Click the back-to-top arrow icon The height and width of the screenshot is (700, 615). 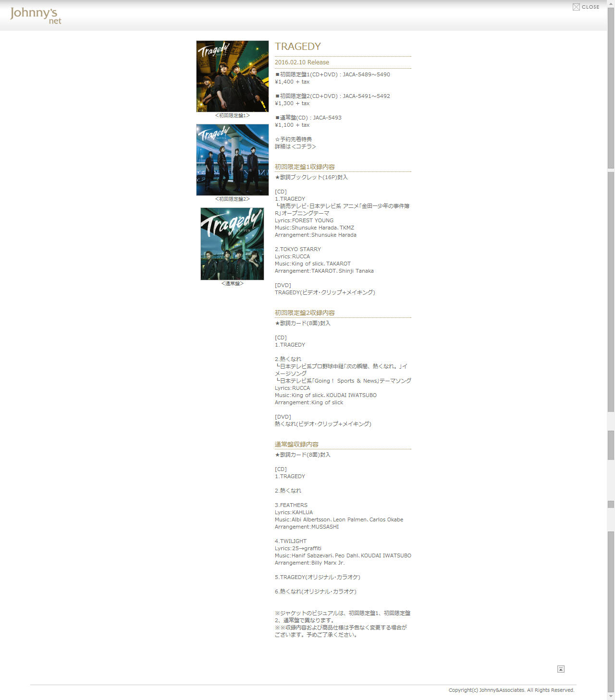[561, 669]
